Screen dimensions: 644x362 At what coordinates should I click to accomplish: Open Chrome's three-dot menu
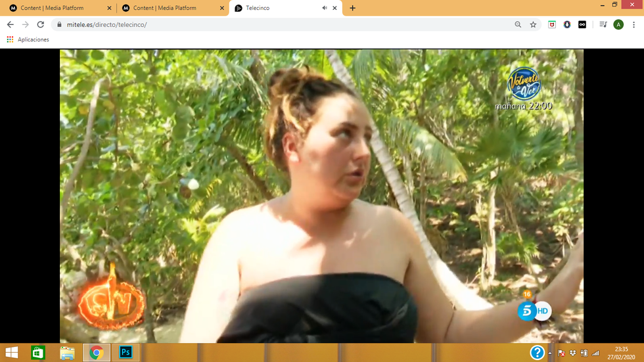click(633, 24)
